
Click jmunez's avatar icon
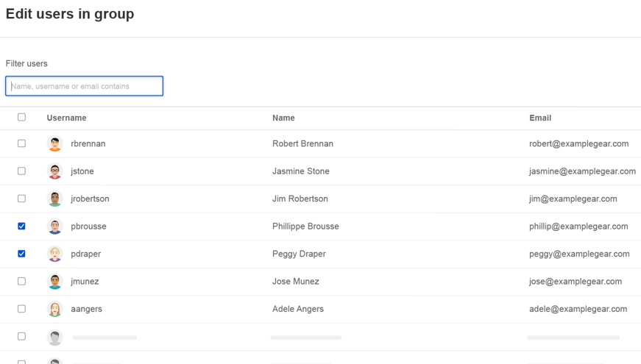(55, 282)
